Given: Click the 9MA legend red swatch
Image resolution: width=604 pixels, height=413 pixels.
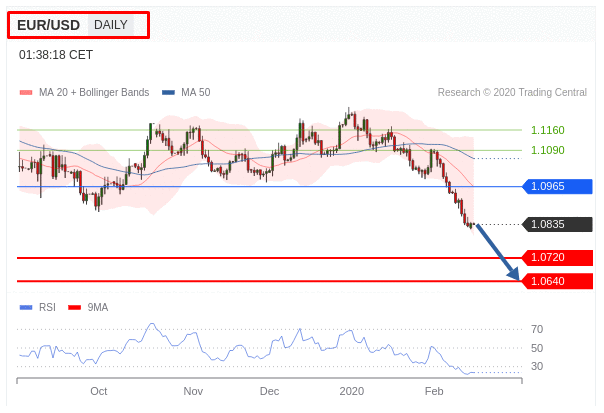Looking at the screenshot, I should click(74, 307).
